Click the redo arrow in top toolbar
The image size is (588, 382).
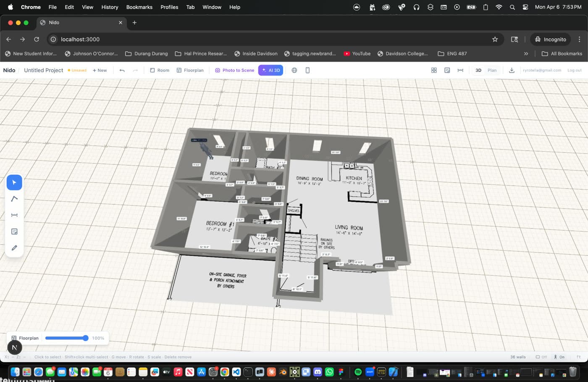(135, 70)
